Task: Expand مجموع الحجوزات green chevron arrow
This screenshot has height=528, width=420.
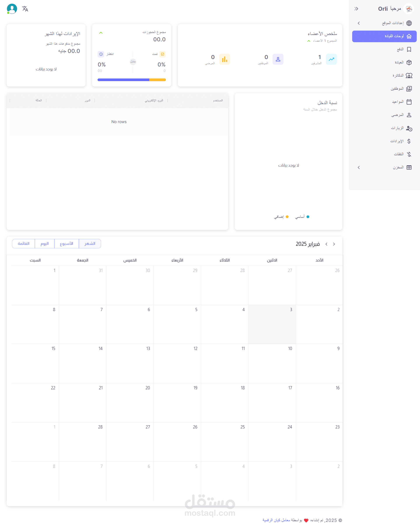Action: coord(101,33)
